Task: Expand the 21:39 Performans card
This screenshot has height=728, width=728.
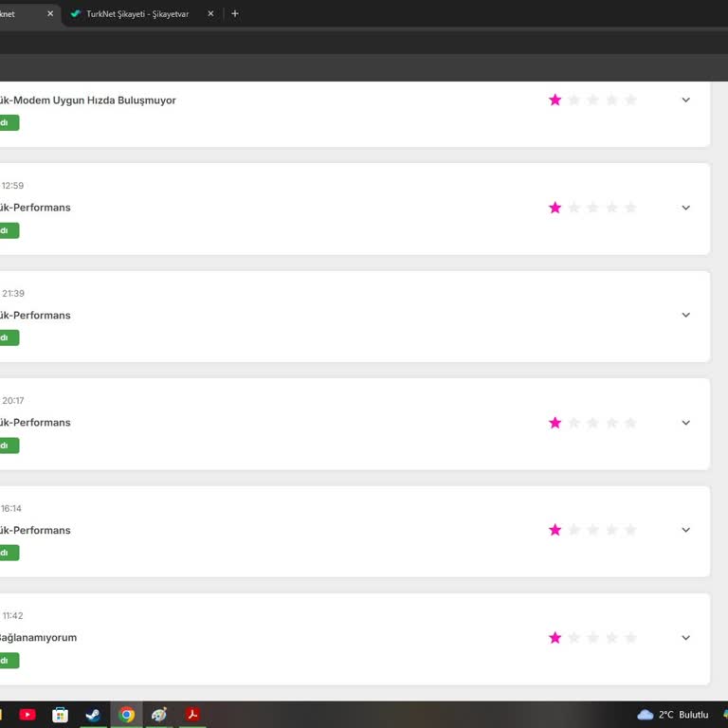Action: click(685, 315)
